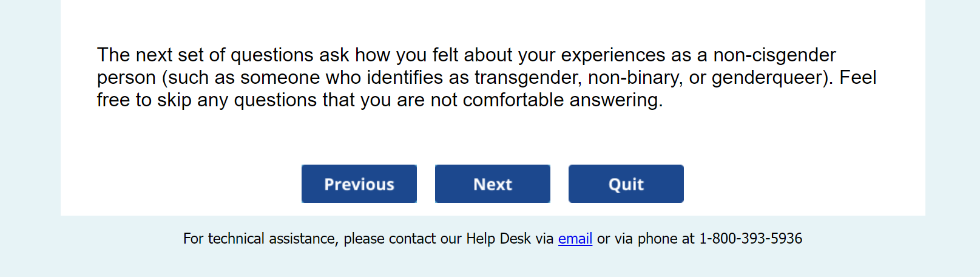980x277 pixels.
Task: Click the word "Feel" ending the second line
Action: pos(857,78)
